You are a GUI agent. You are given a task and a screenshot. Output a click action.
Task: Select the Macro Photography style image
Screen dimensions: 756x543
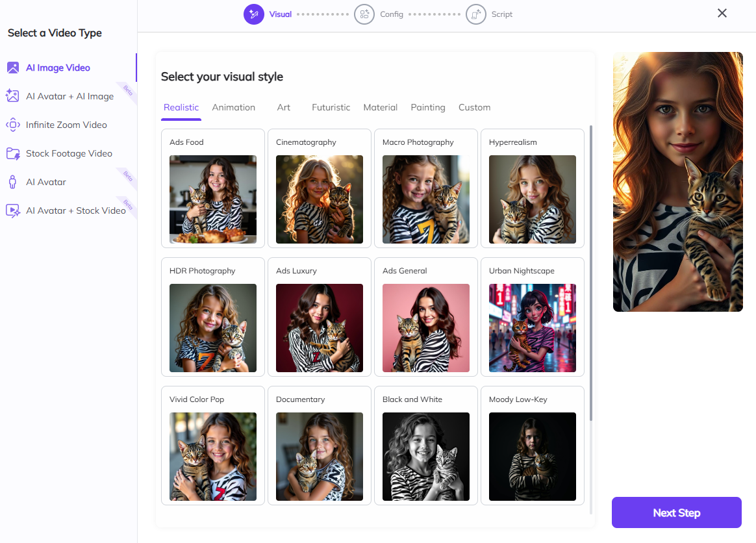[425, 199]
